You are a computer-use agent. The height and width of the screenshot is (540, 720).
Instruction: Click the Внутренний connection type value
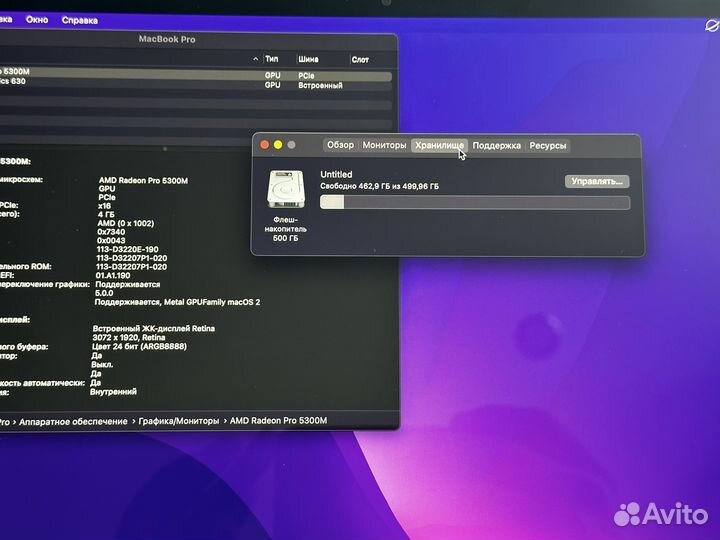(x=113, y=392)
